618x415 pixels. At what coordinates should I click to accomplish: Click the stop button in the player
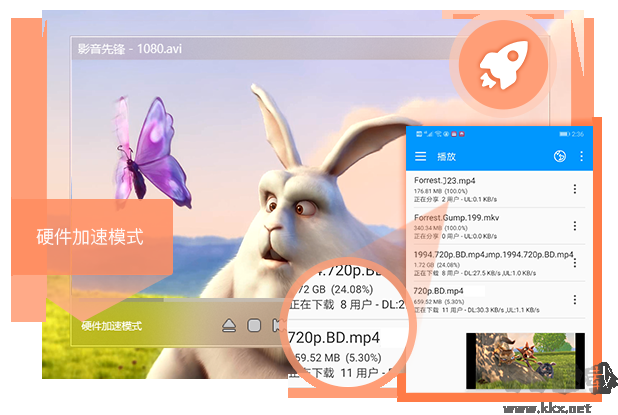pos(254,326)
